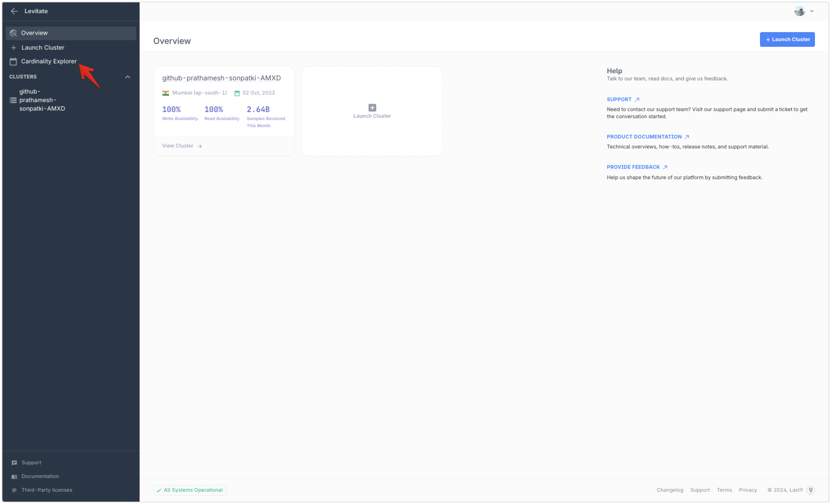The image size is (831, 504).
Task: Collapse the CLUSTERS section chevron
Action: [x=128, y=76]
